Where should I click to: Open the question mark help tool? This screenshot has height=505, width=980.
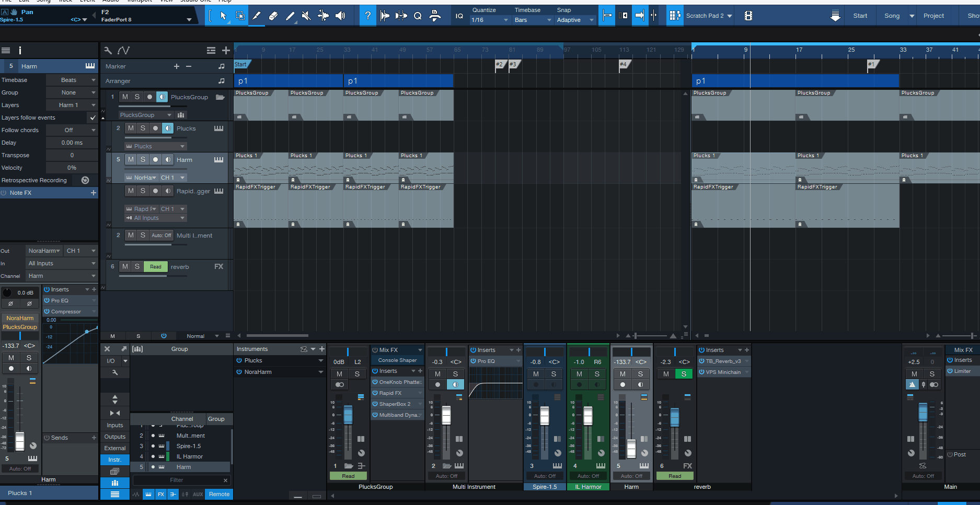tap(368, 16)
